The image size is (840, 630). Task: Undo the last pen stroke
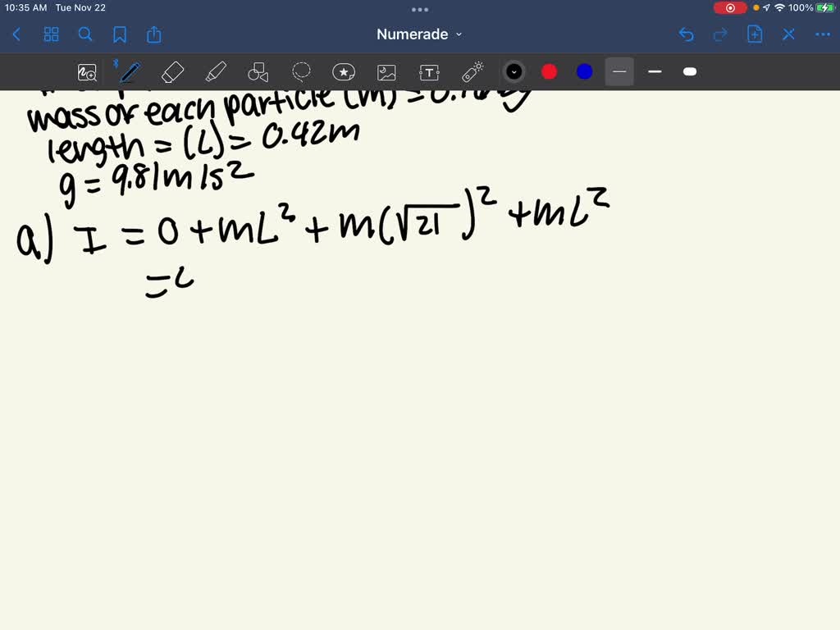click(x=687, y=34)
